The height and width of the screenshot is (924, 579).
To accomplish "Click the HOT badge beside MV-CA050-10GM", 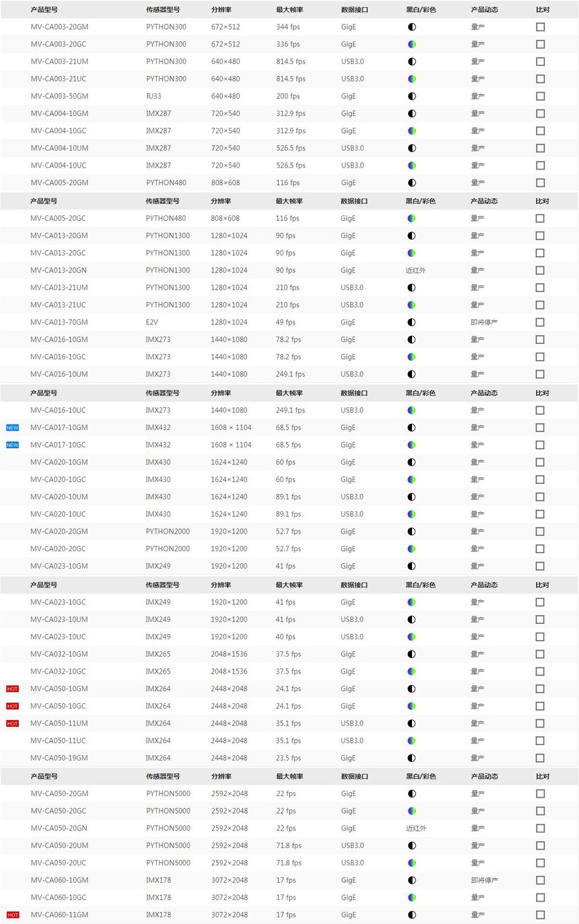I will 12,688.
